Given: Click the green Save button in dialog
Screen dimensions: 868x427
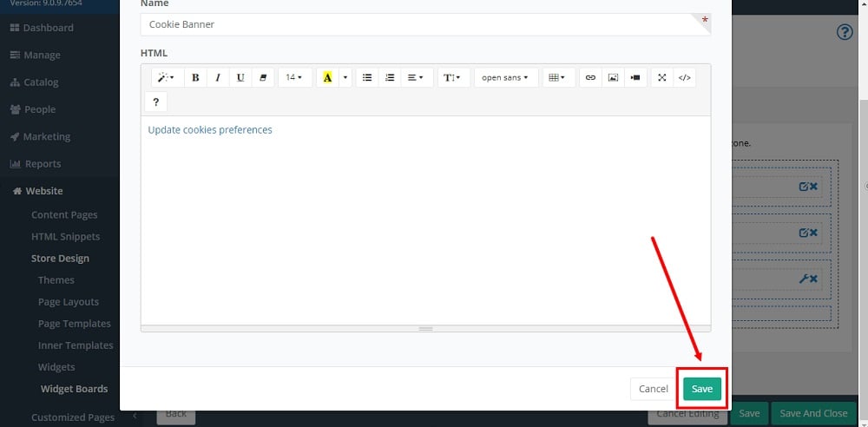Looking at the screenshot, I should 702,389.
